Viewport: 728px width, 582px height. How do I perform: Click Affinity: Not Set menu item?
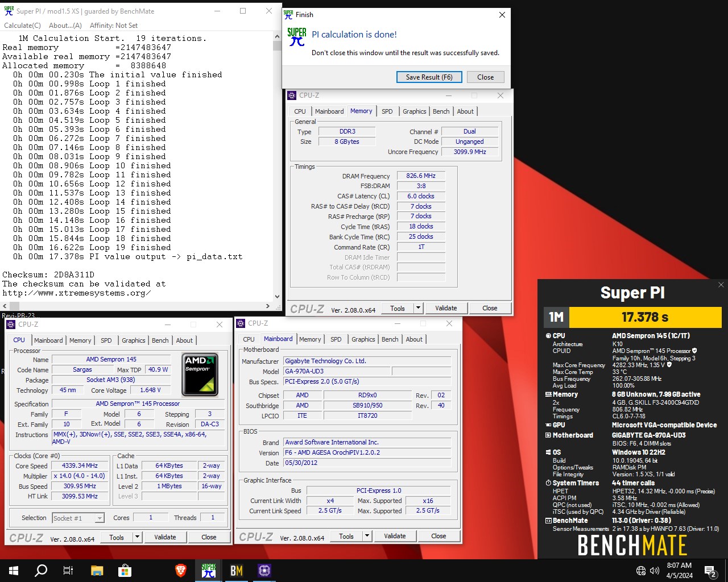coord(114,26)
